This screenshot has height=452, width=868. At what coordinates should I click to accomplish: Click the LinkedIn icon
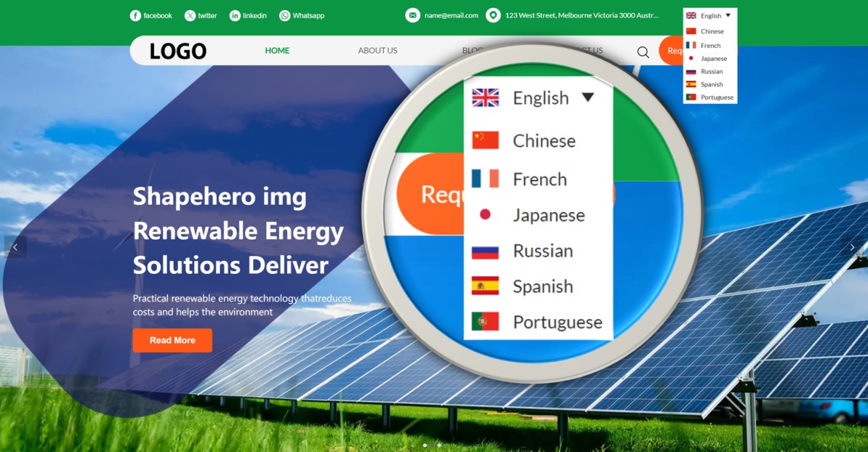tap(235, 16)
